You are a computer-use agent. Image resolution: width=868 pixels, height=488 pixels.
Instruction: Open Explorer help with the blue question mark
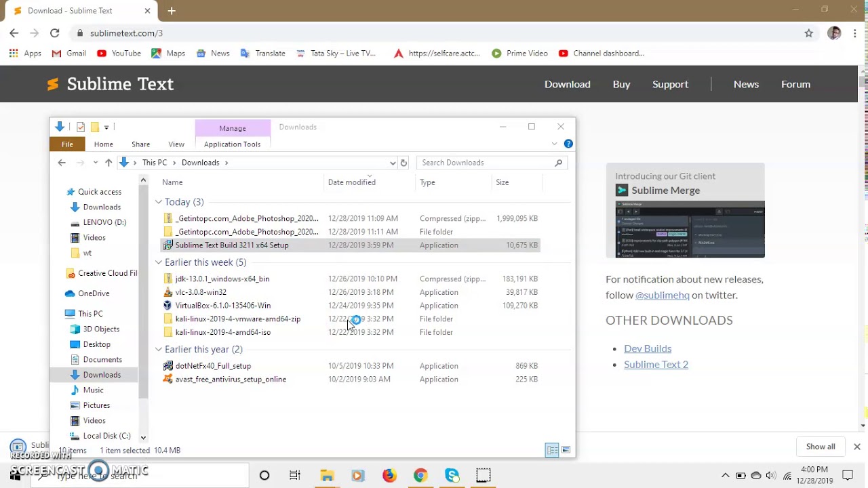click(568, 144)
